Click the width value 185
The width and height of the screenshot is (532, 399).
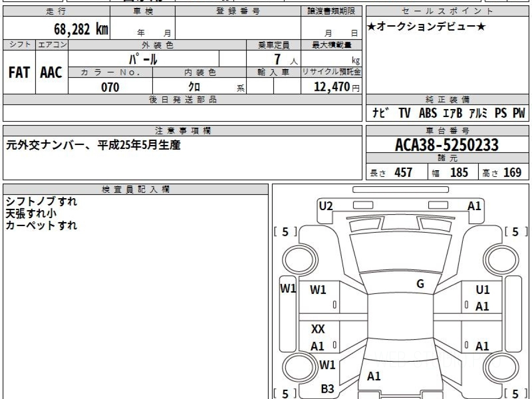click(459, 172)
